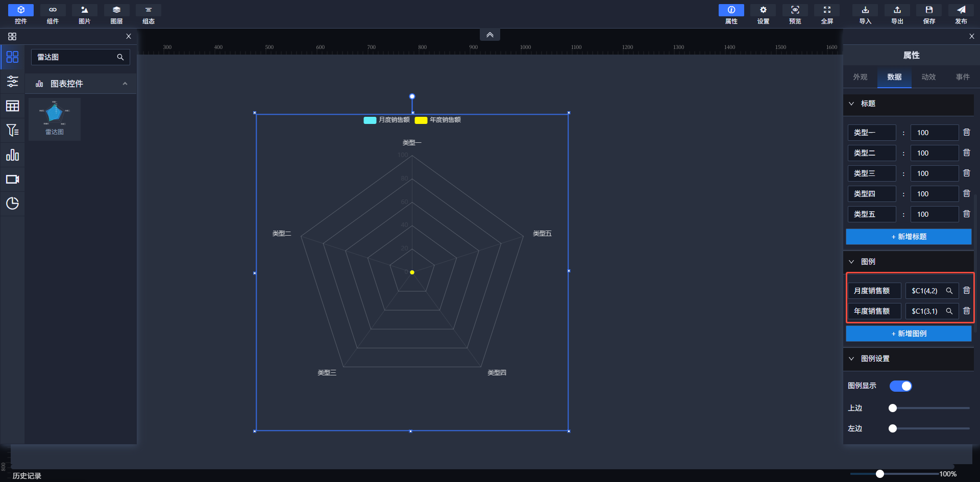Screen dimensions: 980x482
Task: Click the 新增标题 button
Action: [x=909, y=237]
